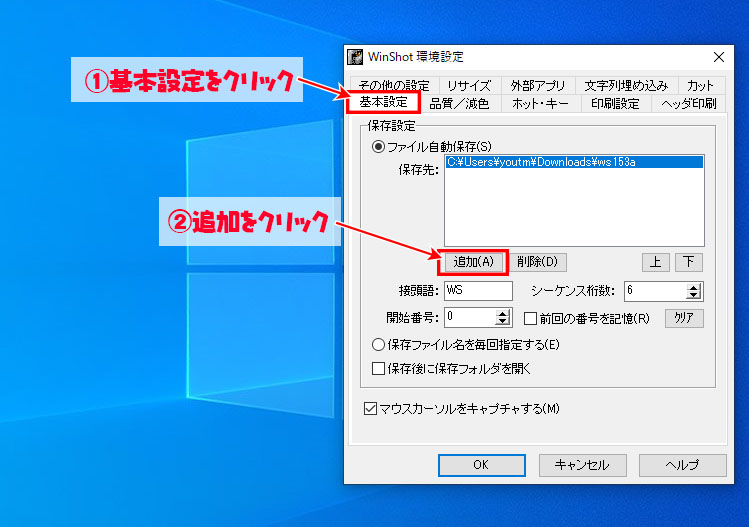This screenshot has width=749, height=527.
Task: Click the キャンセル button
Action: click(x=582, y=465)
